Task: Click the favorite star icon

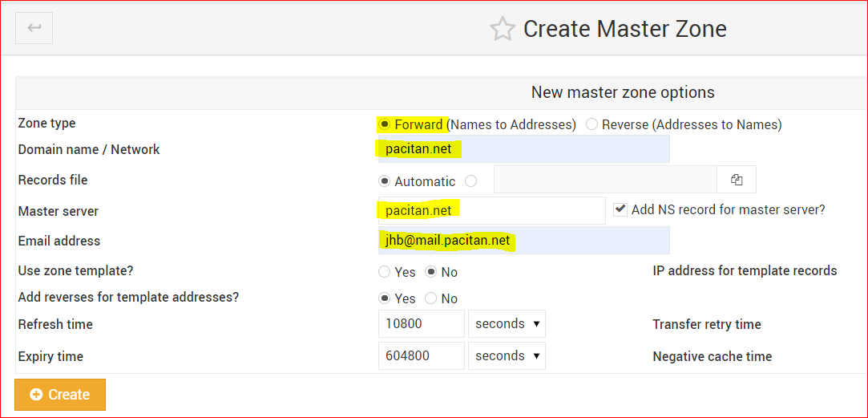Action: pos(503,30)
